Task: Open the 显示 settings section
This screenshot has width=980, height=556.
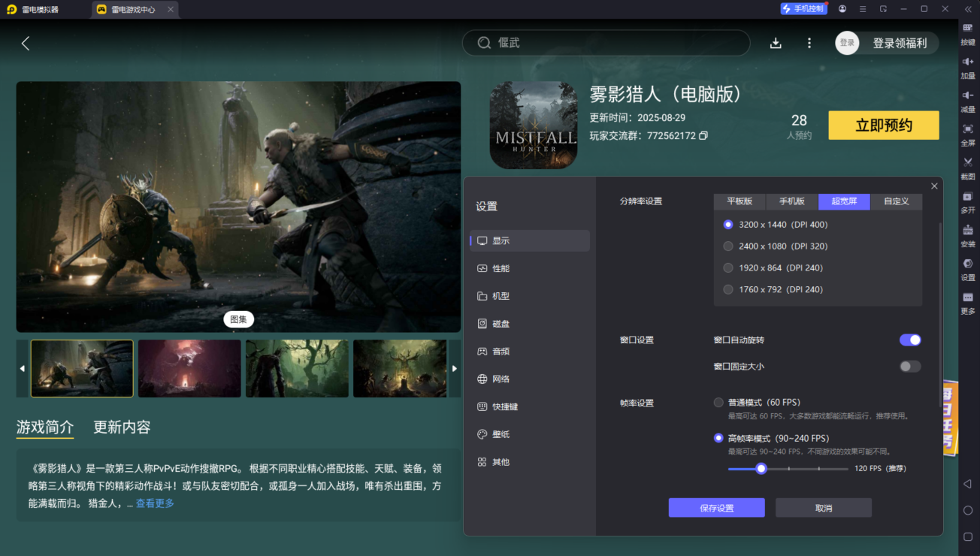Action: pos(530,241)
